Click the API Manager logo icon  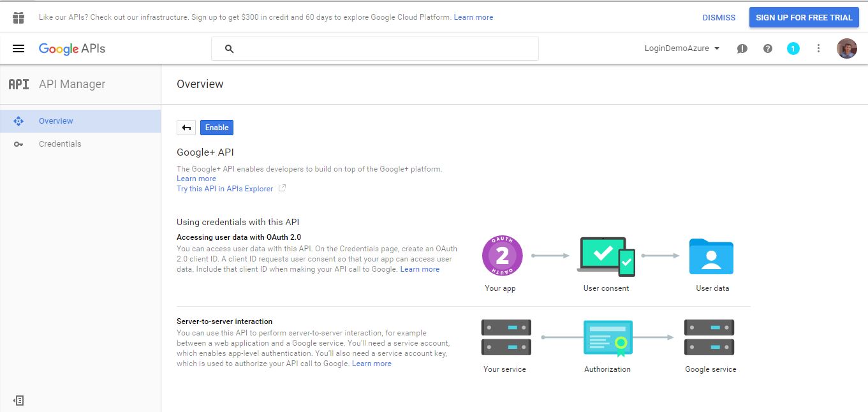pyautogui.click(x=18, y=84)
